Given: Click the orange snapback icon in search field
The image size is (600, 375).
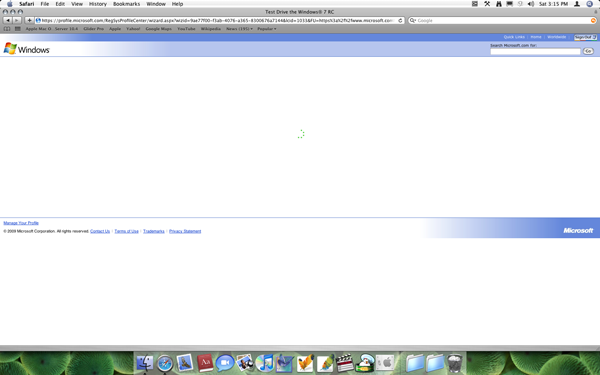Looking at the screenshot, I should 593,21.
